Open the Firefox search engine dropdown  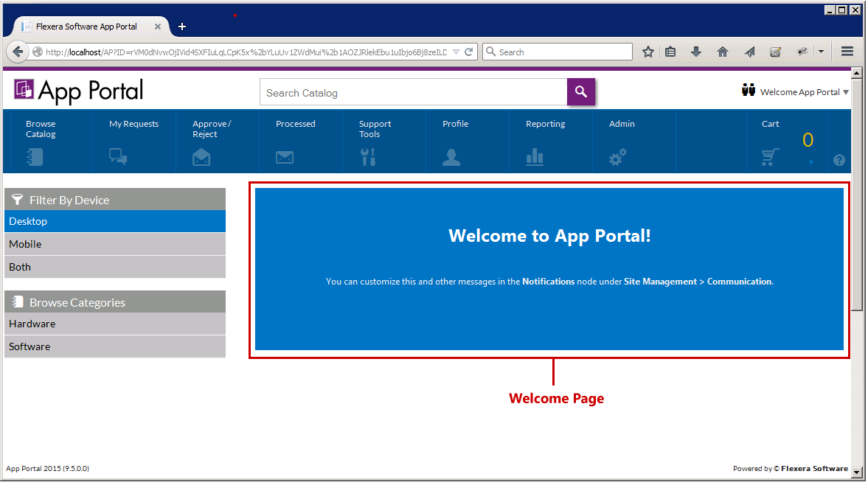point(490,52)
